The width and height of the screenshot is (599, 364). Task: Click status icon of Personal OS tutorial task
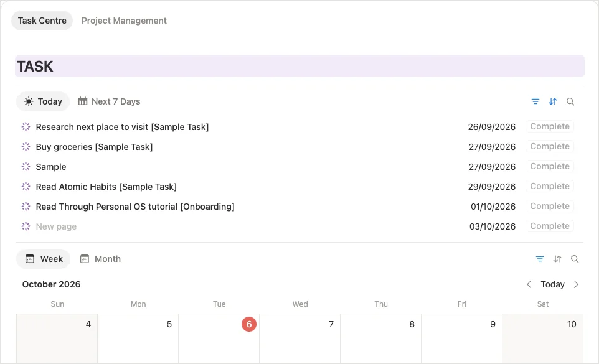pyautogui.click(x=26, y=207)
